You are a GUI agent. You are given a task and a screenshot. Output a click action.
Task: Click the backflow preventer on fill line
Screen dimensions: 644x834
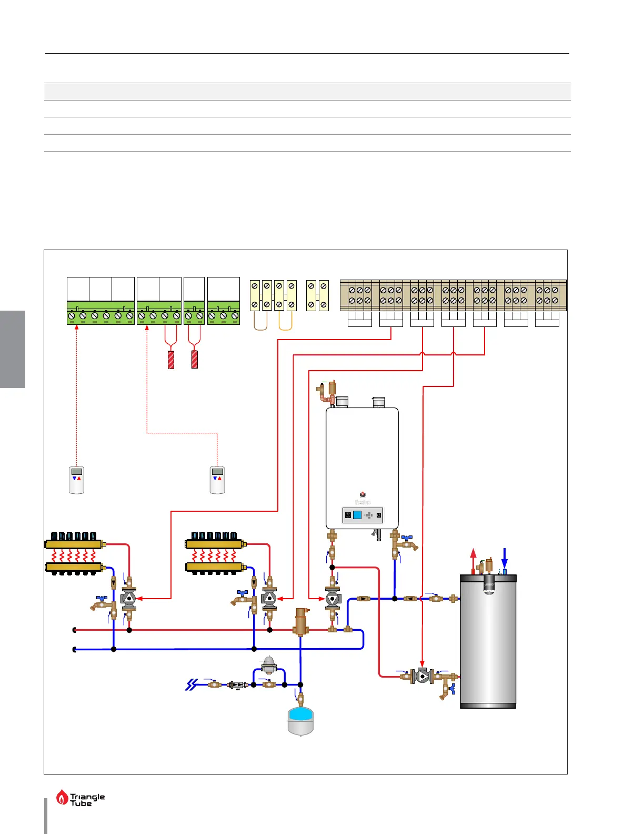238,685
